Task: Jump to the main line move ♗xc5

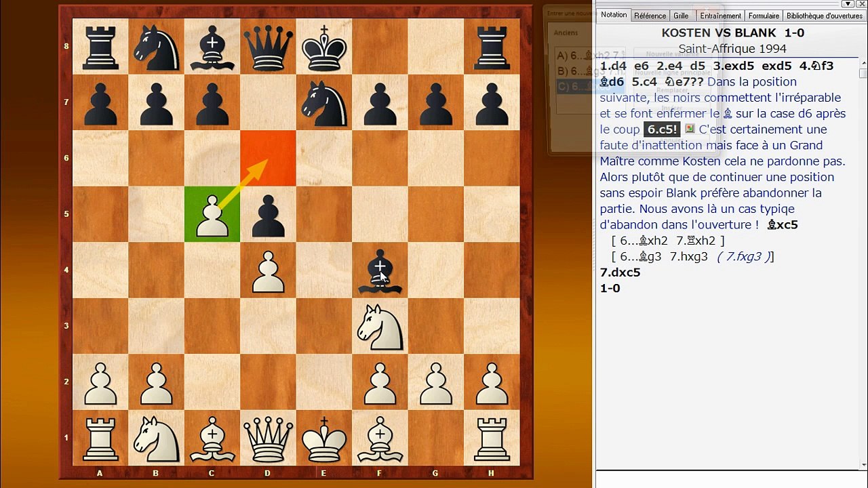Action: pos(783,225)
